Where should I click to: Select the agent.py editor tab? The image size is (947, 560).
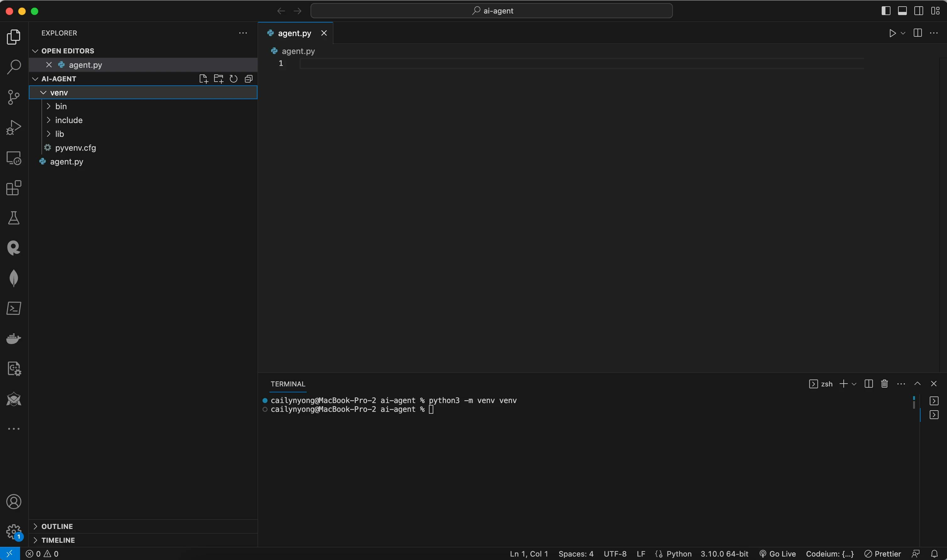click(295, 33)
